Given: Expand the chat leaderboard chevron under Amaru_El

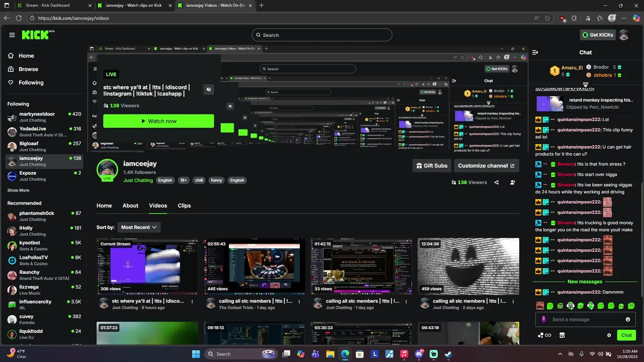Looking at the screenshot, I should point(586,85).
